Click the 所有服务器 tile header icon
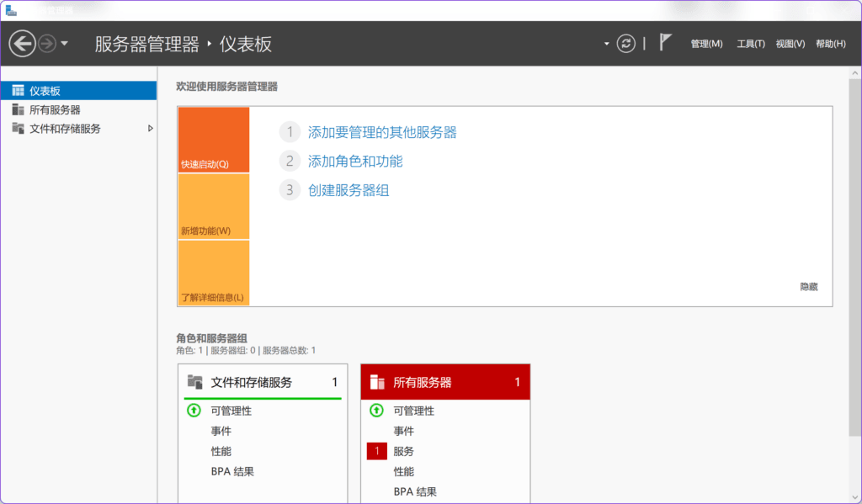The width and height of the screenshot is (862, 504). click(x=377, y=382)
